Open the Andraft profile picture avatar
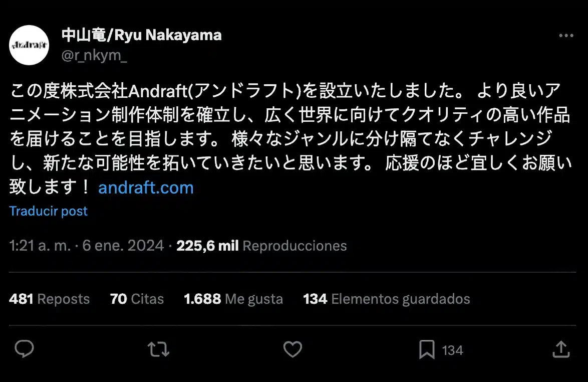This screenshot has width=588, height=382. (x=29, y=45)
